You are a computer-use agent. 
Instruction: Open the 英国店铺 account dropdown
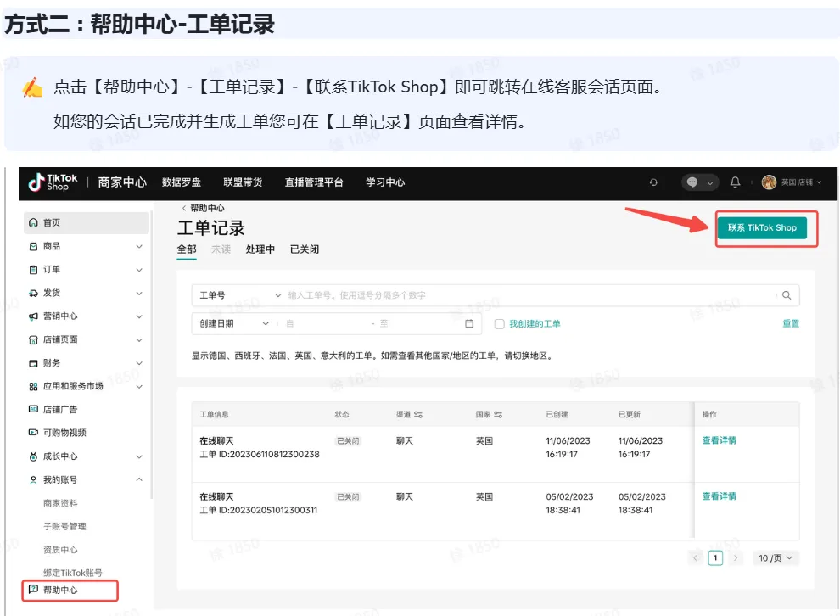tap(801, 182)
